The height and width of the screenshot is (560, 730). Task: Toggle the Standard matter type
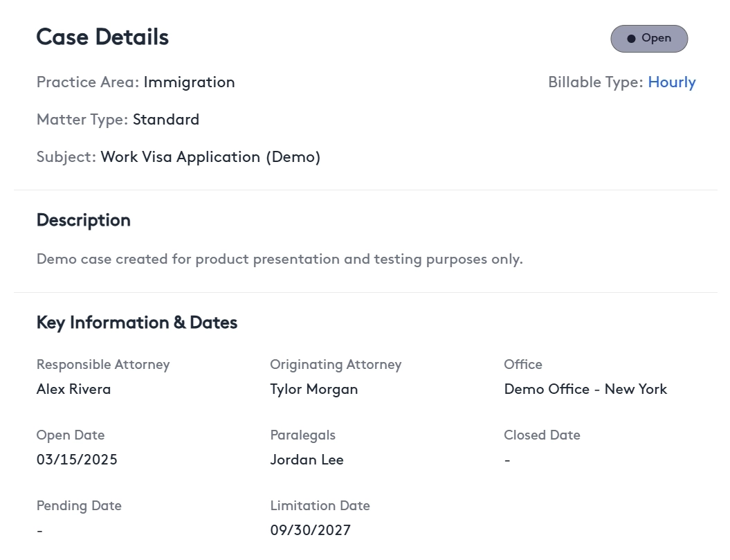pos(166,119)
